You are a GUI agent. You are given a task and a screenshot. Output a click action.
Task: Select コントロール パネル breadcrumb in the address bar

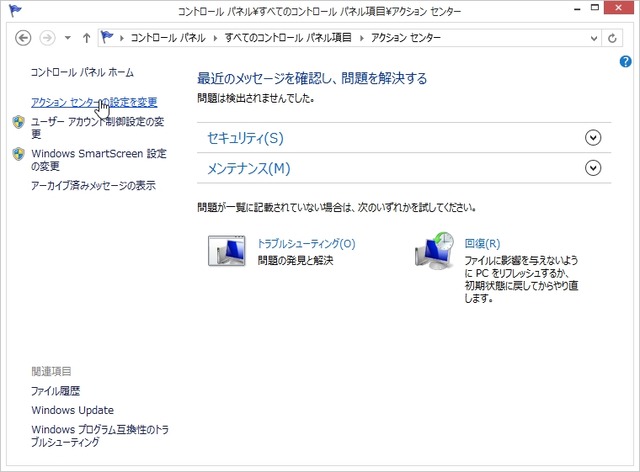[168, 38]
